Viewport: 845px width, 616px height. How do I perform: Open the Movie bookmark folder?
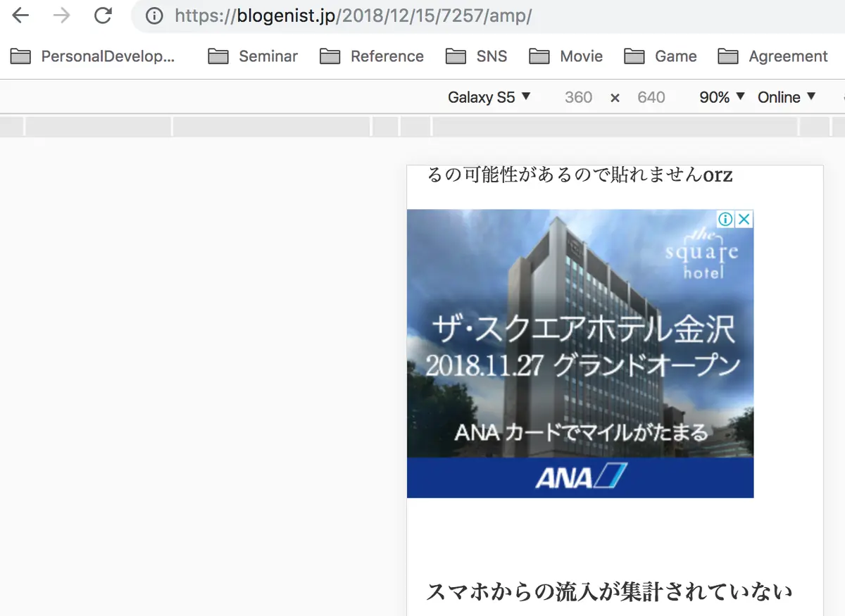566,56
